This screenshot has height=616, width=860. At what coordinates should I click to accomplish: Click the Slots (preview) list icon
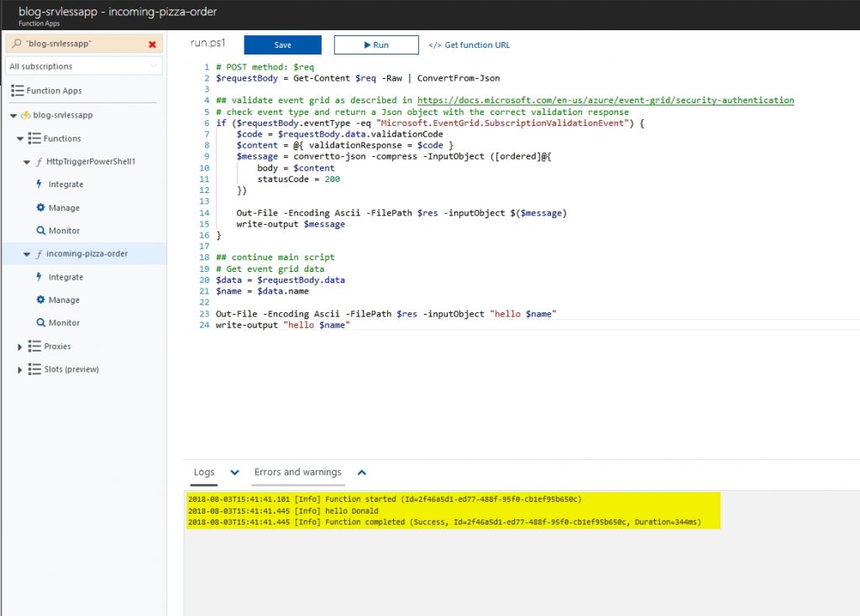(34, 368)
